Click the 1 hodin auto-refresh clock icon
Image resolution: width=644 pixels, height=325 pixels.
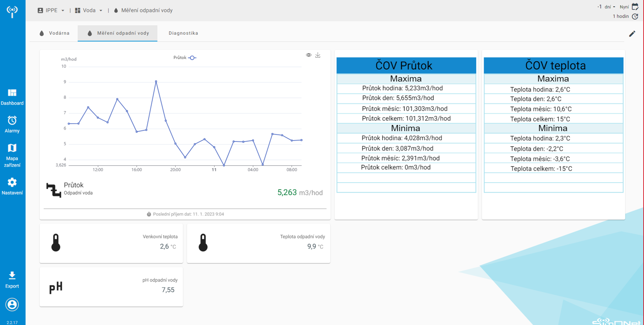[635, 16]
